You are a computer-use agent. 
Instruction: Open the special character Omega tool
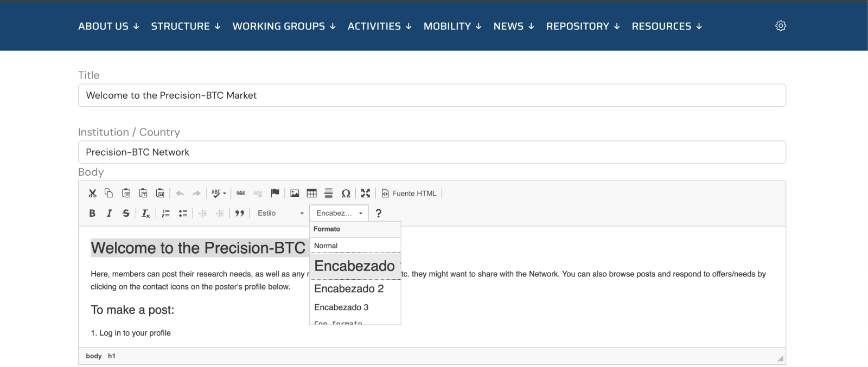pyautogui.click(x=346, y=194)
